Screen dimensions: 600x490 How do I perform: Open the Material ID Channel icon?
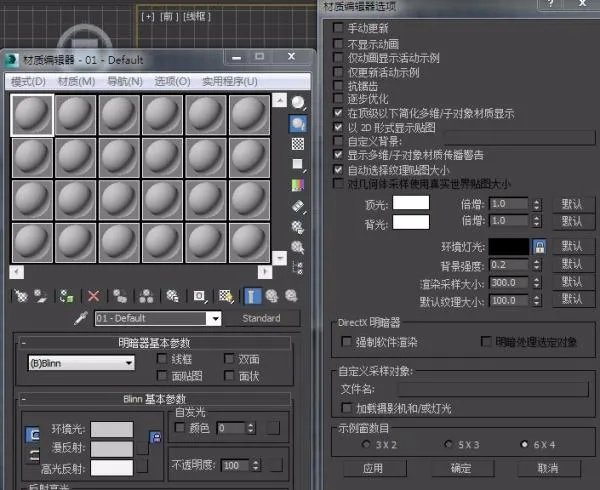tap(199, 296)
